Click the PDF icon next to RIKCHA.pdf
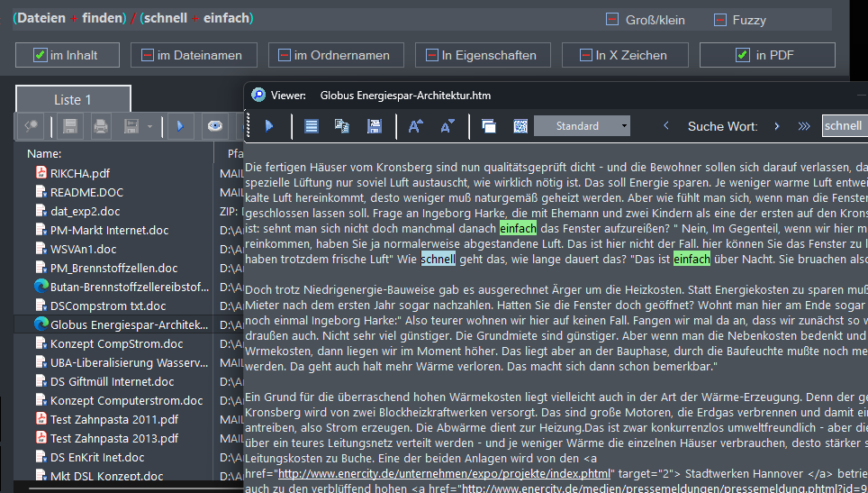 41,172
